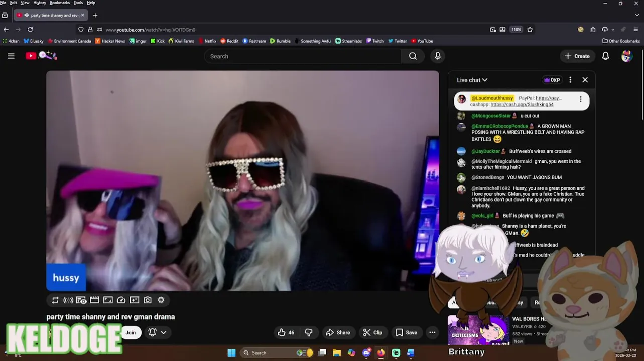Open the Kiwi Farms bookmark
This screenshot has height=361, width=644.
[x=181, y=41]
